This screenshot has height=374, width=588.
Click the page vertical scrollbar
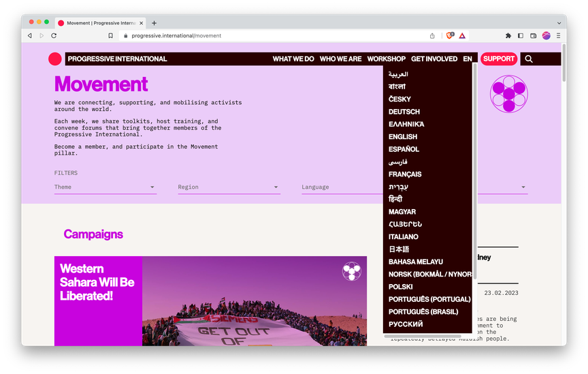[563, 63]
